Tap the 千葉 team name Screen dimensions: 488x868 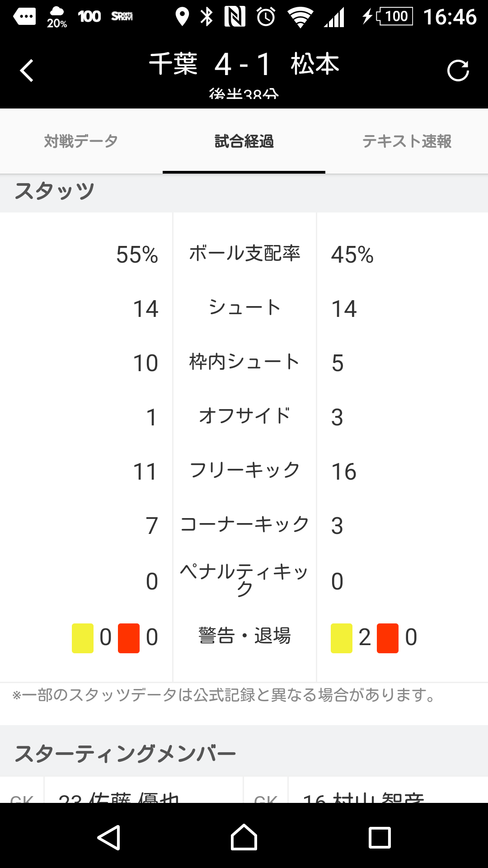point(174,64)
